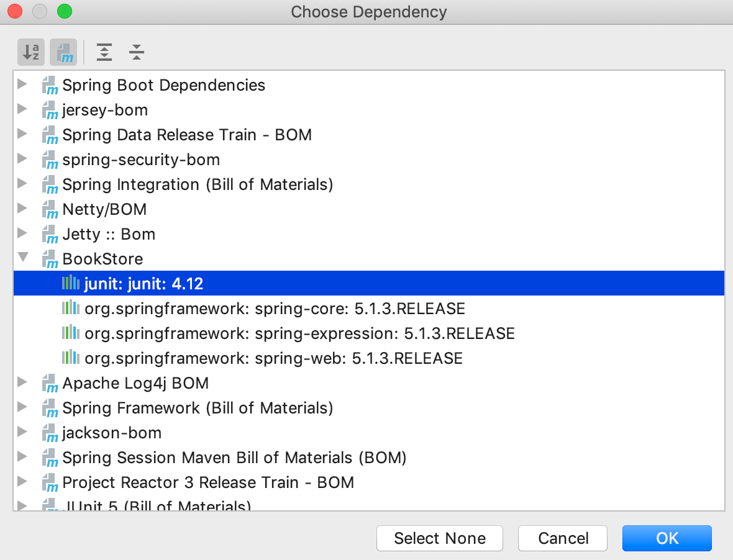Viewport: 733px width, 560px height.
Task: Click library icon of spring-core
Action: tap(71, 307)
